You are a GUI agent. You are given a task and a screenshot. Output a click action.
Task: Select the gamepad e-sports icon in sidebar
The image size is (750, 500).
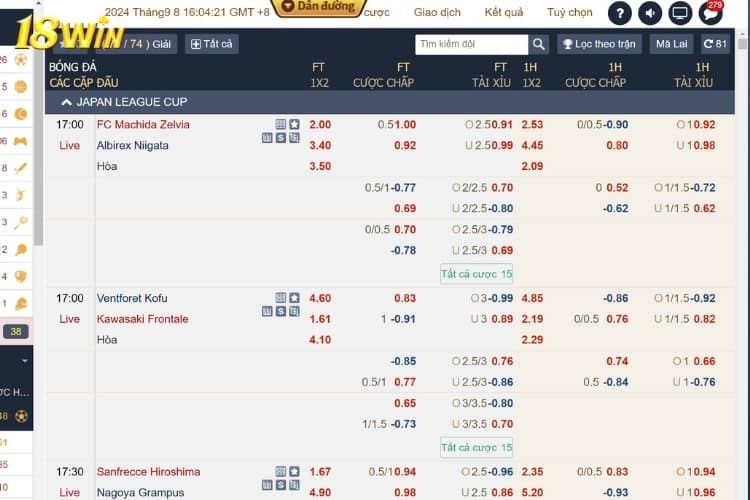(x=21, y=141)
